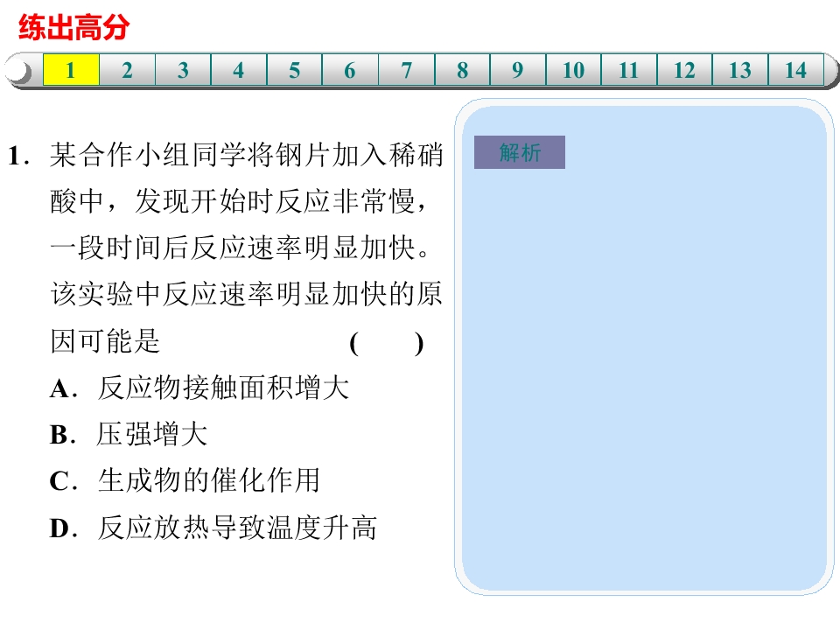
Task: Click the answer blank parentheses
Action: click(x=386, y=343)
